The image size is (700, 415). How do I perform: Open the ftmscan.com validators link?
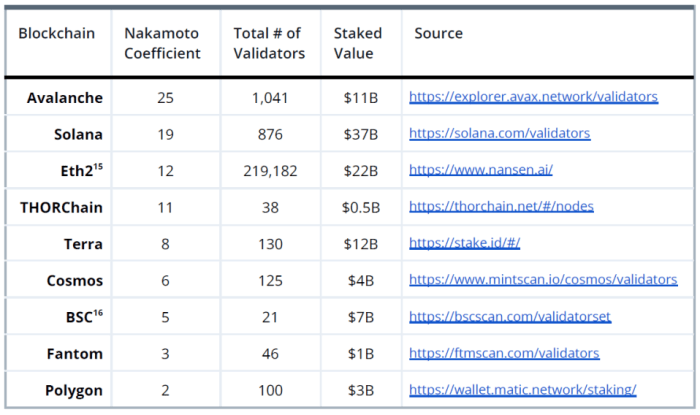pyautogui.click(x=504, y=353)
